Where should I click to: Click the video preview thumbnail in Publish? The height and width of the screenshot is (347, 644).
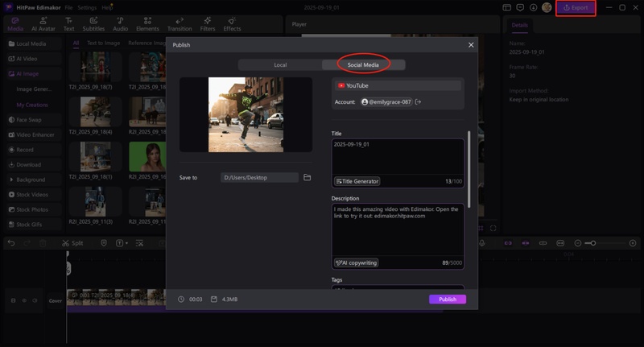pyautogui.click(x=246, y=114)
